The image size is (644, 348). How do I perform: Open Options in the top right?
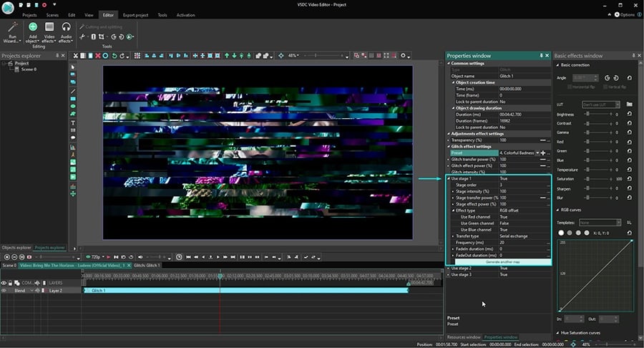pos(624,14)
